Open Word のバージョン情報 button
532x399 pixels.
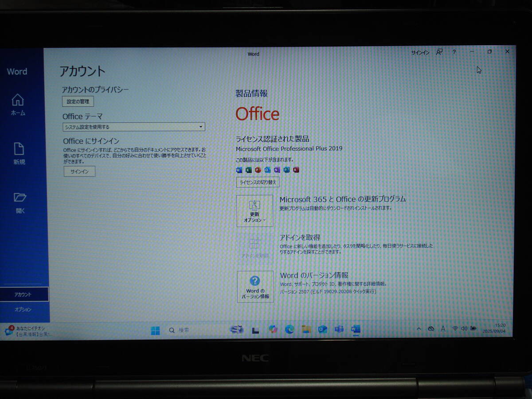255,287
